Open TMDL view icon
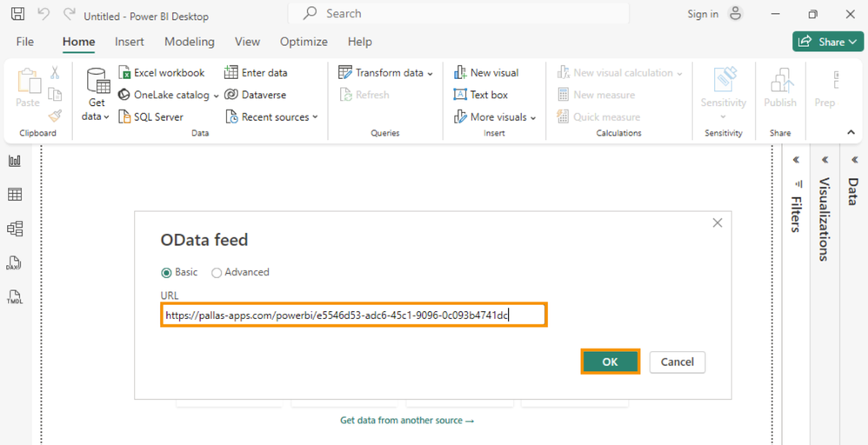Screen dimensions: 868x445 pyautogui.click(x=15, y=296)
